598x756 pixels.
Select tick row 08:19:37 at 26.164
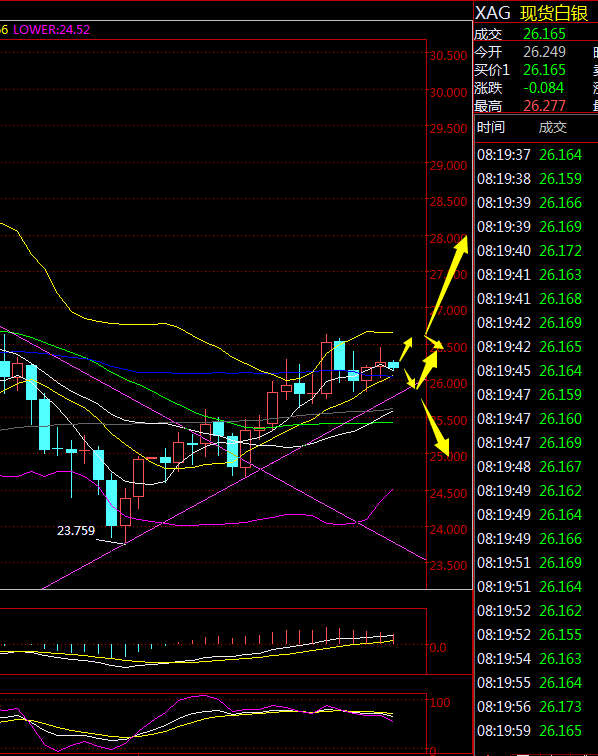pos(530,155)
